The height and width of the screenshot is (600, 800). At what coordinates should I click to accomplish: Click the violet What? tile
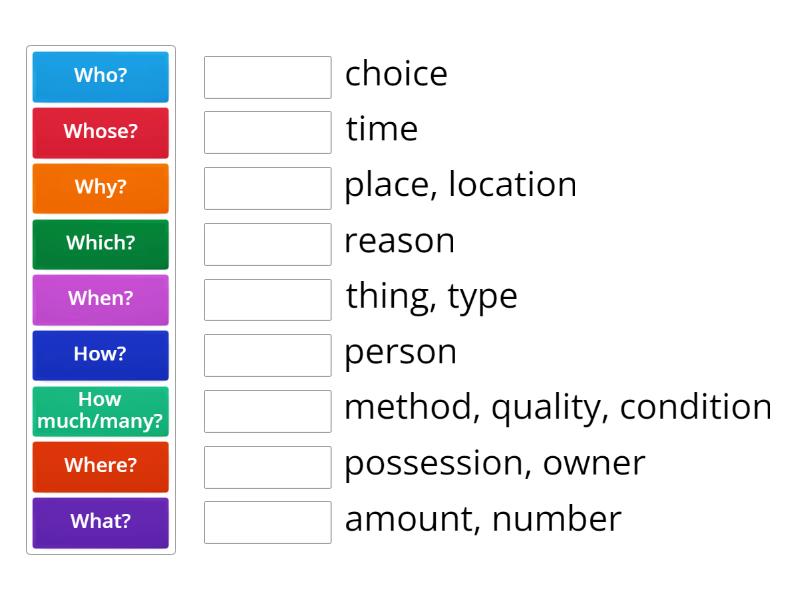pos(101,523)
